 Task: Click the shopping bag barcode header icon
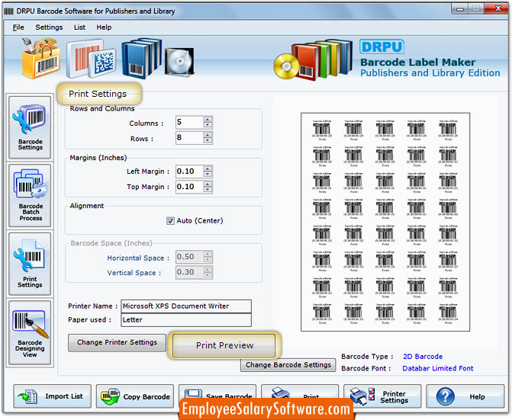point(40,59)
